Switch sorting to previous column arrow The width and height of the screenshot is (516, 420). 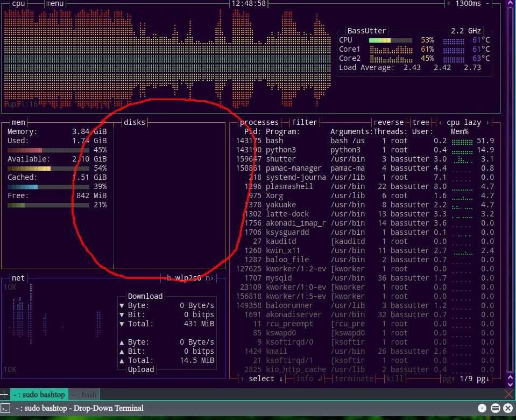pyautogui.click(x=440, y=123)
